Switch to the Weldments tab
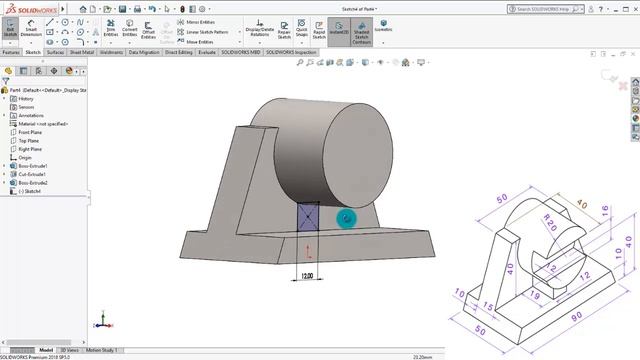The width and height of the screenshot is (640, 360). [x=111, y=52]
